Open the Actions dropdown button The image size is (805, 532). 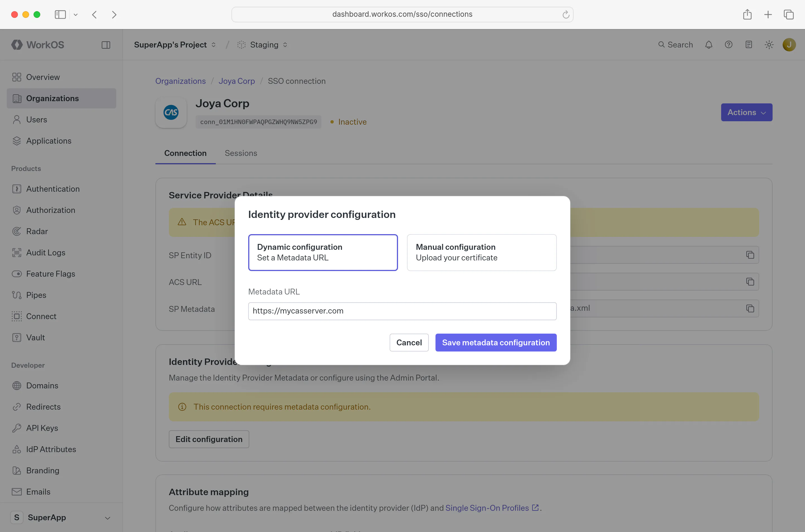[x=747, y=112]
